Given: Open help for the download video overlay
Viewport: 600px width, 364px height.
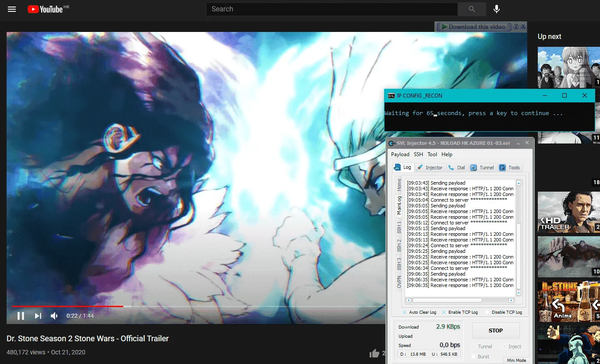Looking at the screenshot, I should [x=516, y=27].
